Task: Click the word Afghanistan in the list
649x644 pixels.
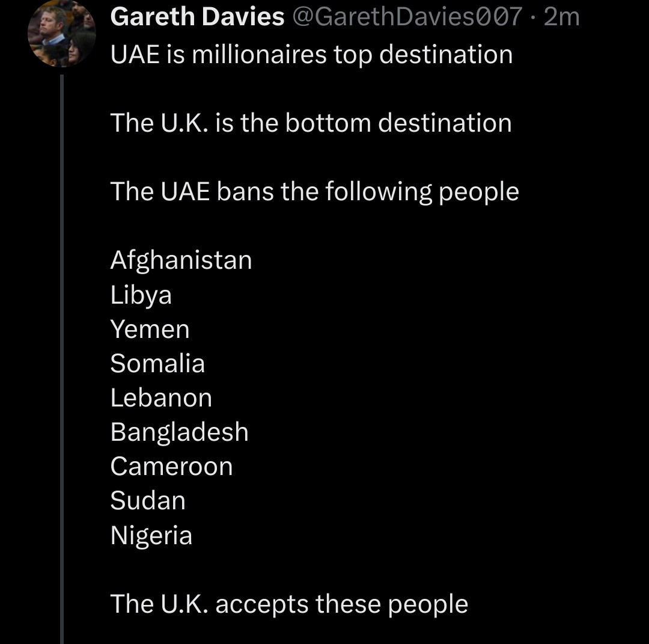Action: pyautogui.click(x=181, y=260)
